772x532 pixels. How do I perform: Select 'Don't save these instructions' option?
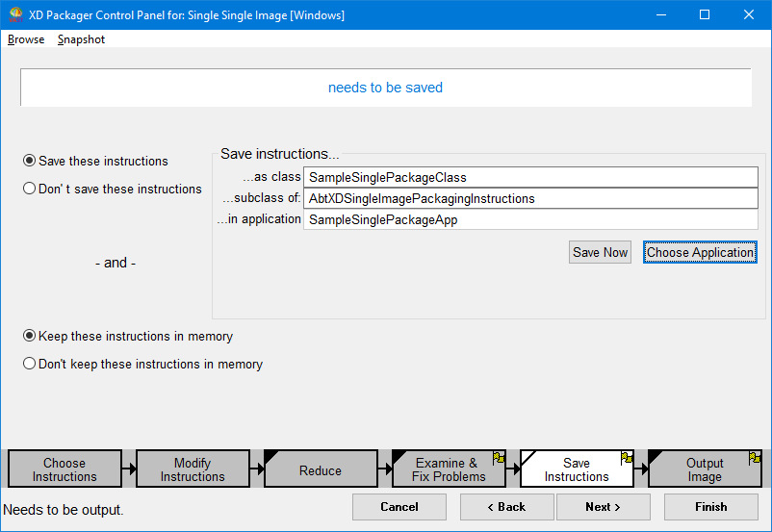click(x=30, y=189)
